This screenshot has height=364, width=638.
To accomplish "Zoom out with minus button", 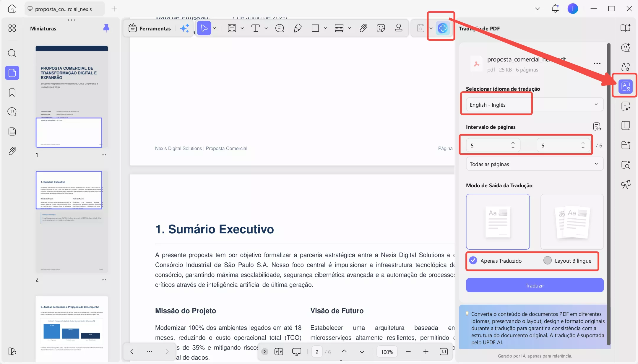I will (408, 352).
